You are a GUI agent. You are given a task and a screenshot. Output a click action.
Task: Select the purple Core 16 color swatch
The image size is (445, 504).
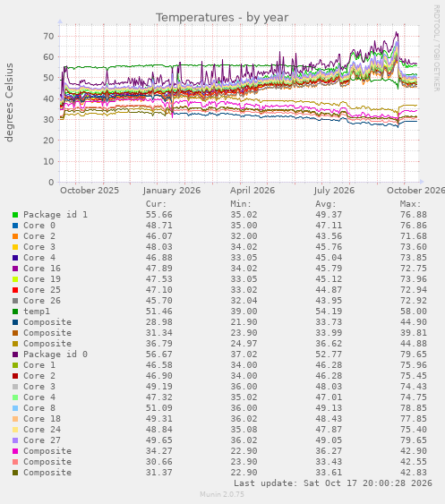[15, 269]
